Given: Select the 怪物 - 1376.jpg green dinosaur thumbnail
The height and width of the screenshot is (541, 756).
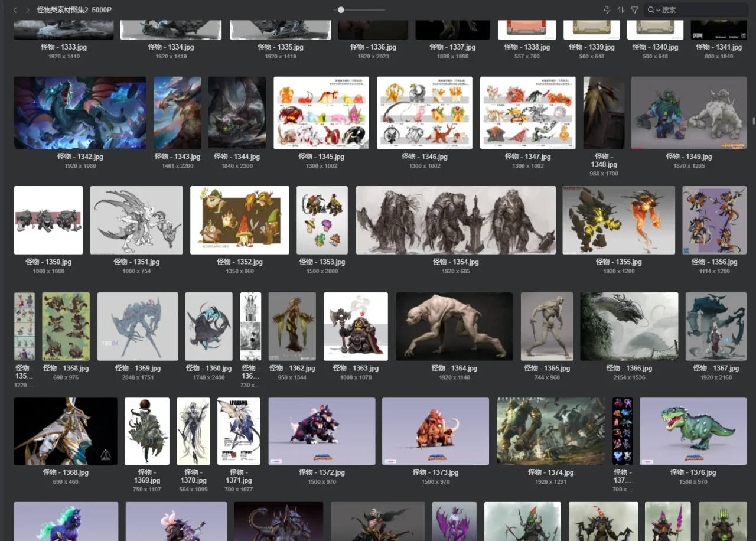Looking at the screenshot, I should coord(693,431).
